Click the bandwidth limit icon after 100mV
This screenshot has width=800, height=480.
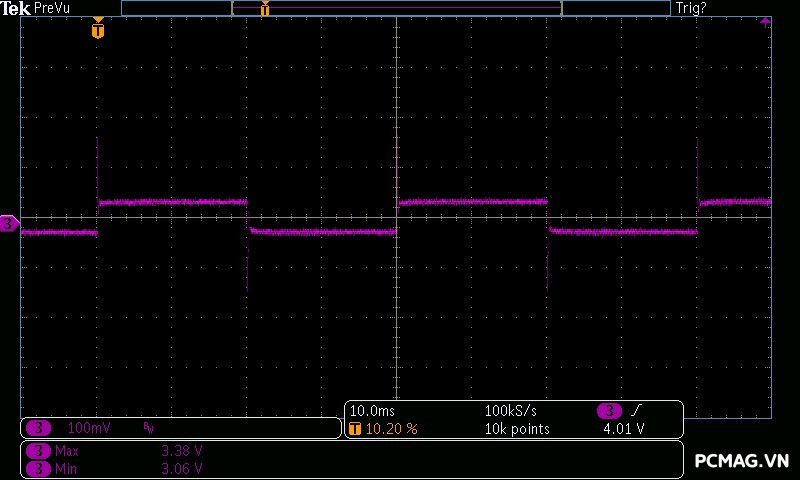(149, 428)
